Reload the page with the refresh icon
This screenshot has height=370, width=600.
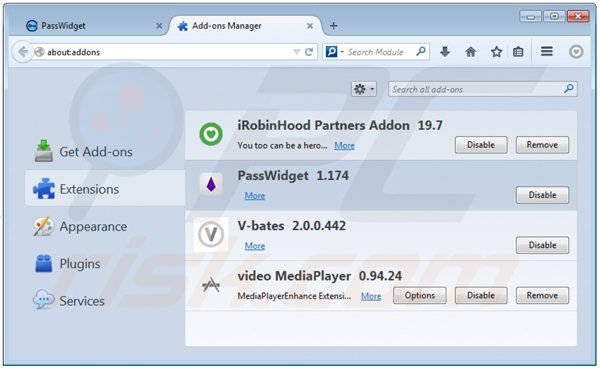(309, 52)
